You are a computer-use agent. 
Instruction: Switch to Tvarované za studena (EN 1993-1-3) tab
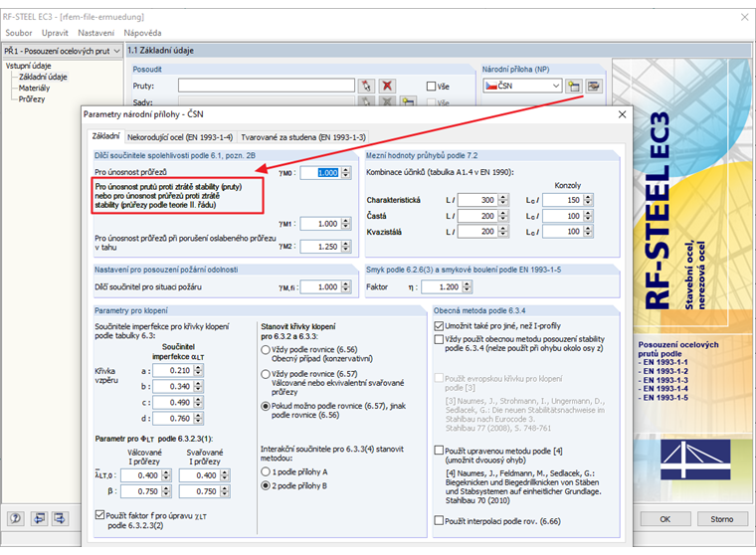303,137
